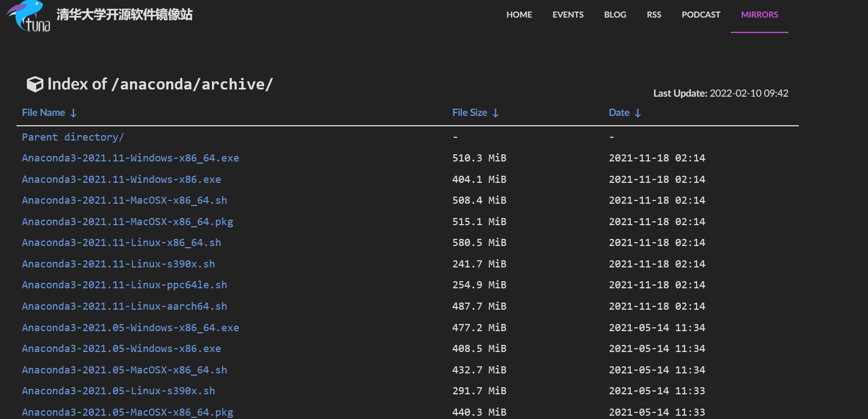Open the RSS menu item
The height and width of the screenshot is (419, 868).
[x=654, y=15]
